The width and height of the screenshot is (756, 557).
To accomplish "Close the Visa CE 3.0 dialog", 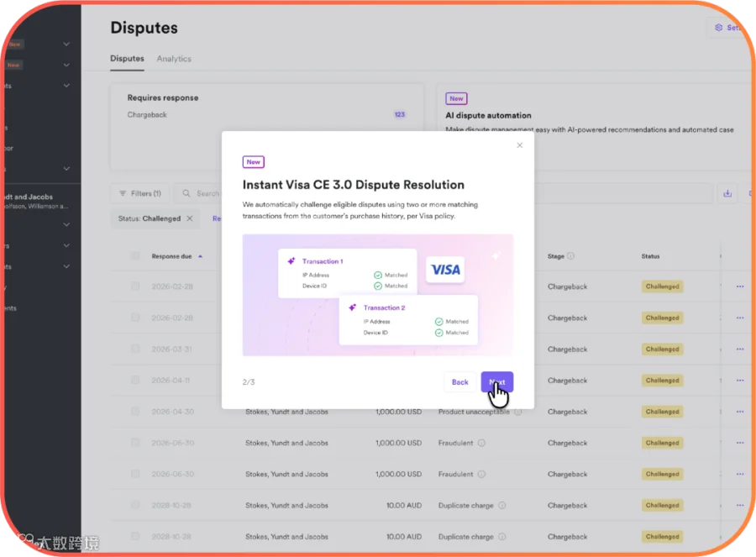I will [x=519, y=145].
